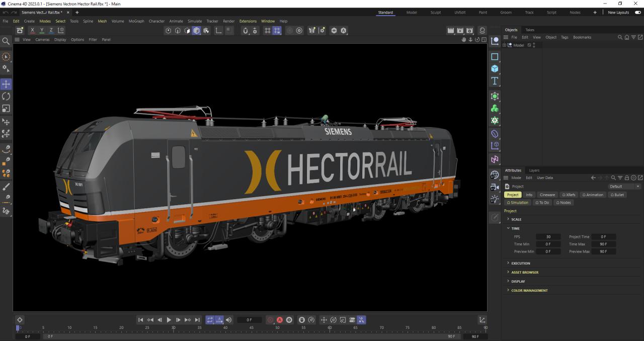Switch to the Takes tab
644x341 pixels.
click(x=530, y=30)
